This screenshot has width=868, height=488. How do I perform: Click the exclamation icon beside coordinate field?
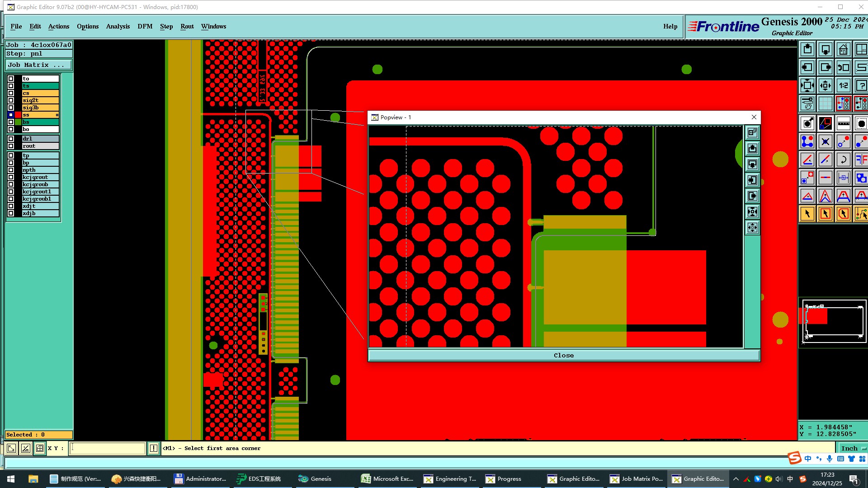click(x=154, y=448)
